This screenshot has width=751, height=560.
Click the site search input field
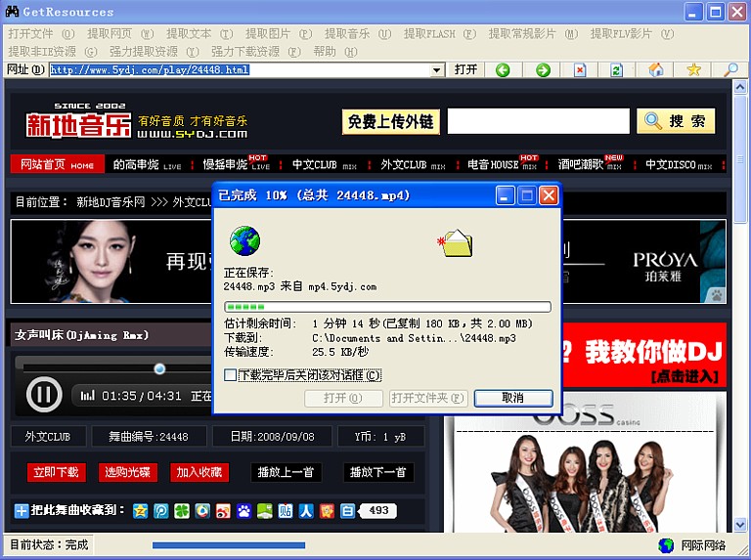pyautogui.click(x=539, y=121)
